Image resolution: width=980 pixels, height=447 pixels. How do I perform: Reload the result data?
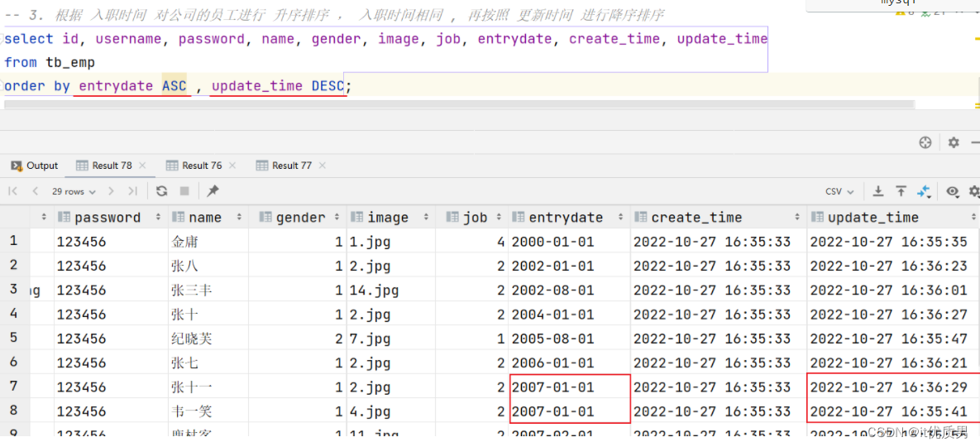162,191
